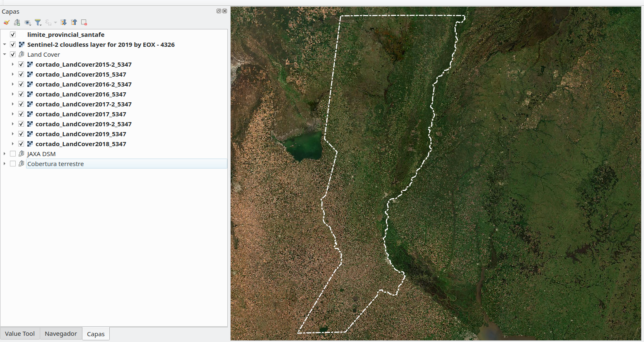Uncheck the Land Cover group checkbox
The width and height of the screenshot is (644, 342).
(x=13, y=55)
